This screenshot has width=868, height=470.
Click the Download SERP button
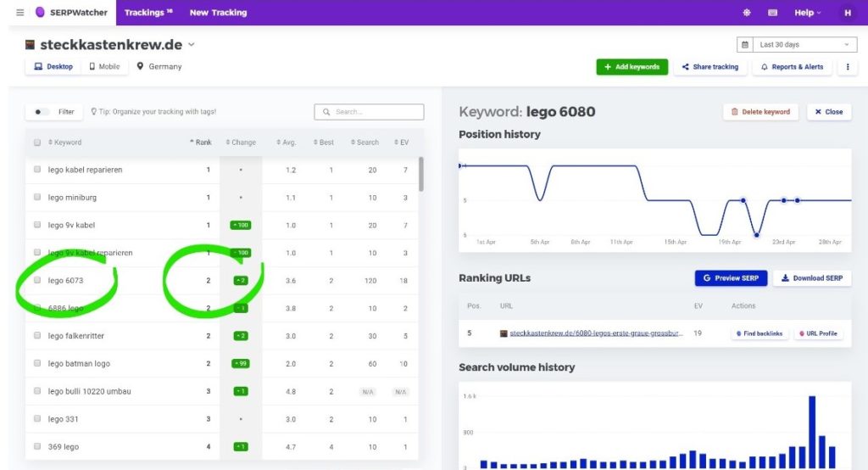(812, 277)
